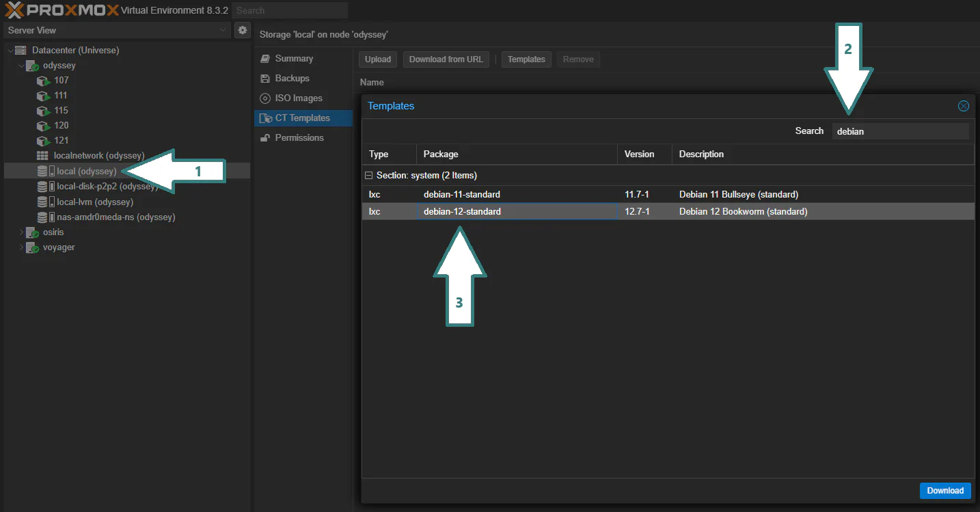Click the Templates toolbar button

(526, 59)
